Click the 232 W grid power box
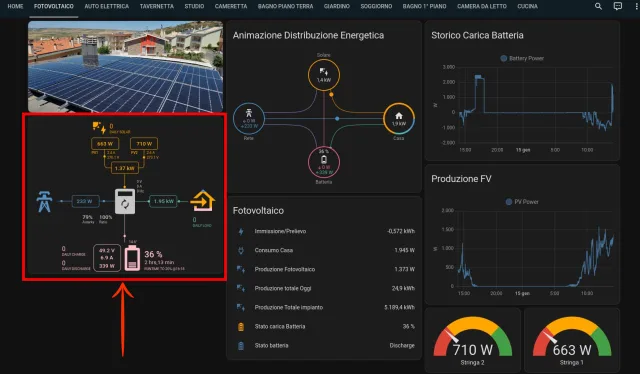This screenshot has width=640, height=374. (x=85, y=201)
